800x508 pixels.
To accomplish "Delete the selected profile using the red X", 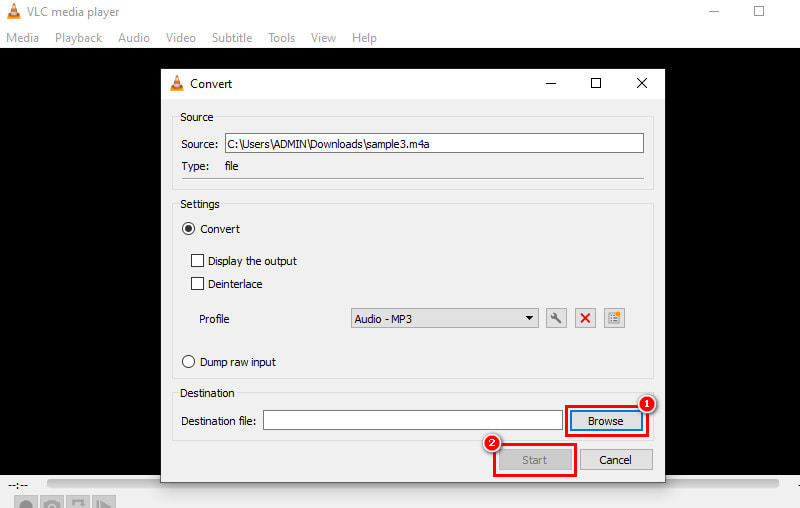I will [586, 319].
